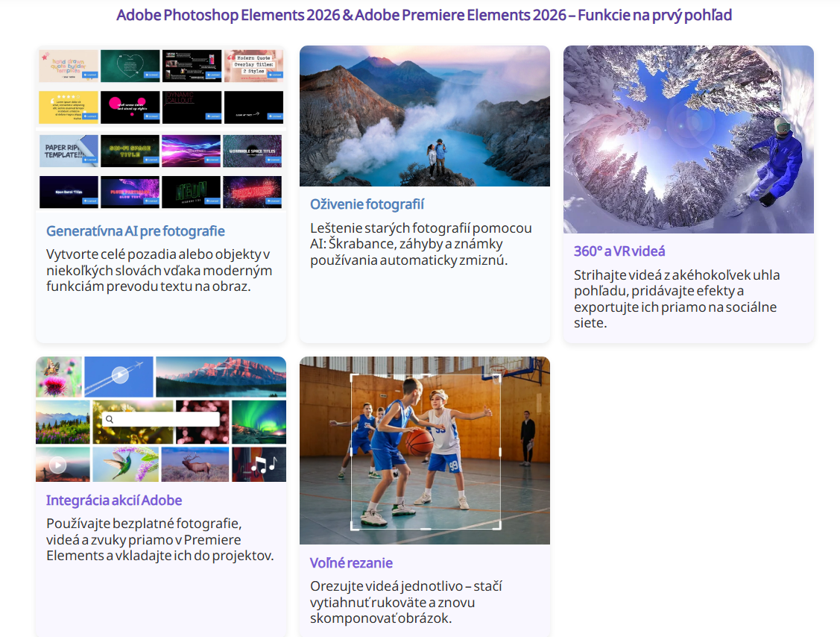Click the music notes icon on violin

[x=263, y=465]
